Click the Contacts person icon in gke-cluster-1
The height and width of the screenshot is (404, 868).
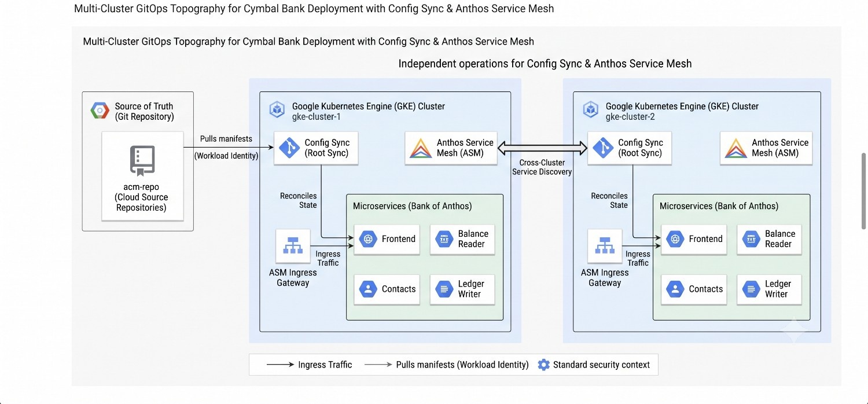point(368,289)
